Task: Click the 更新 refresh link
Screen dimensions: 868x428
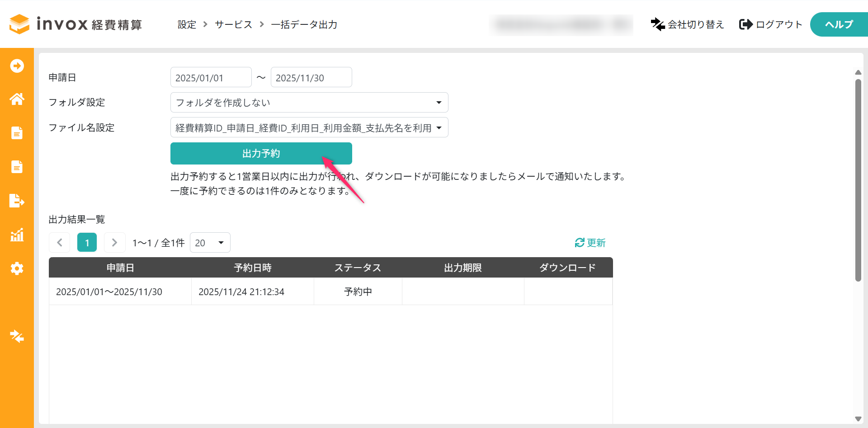Action: (590, 243)
